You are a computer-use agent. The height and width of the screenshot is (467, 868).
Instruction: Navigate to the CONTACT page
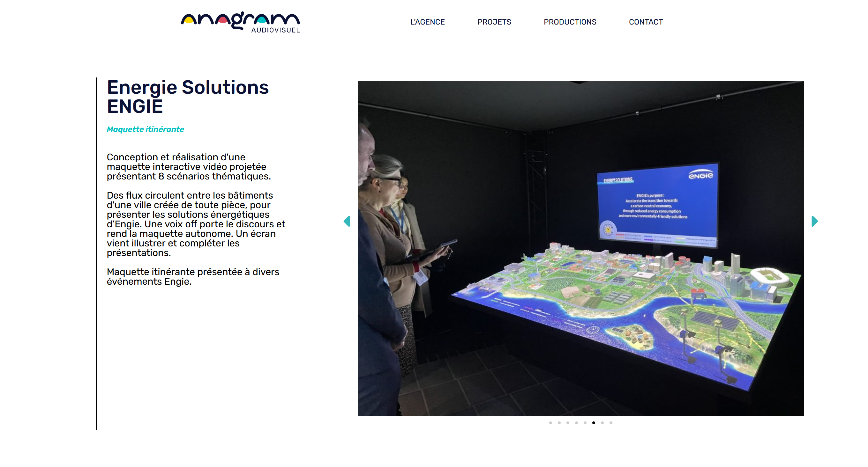pyautogui.click(x=646, y=22)
